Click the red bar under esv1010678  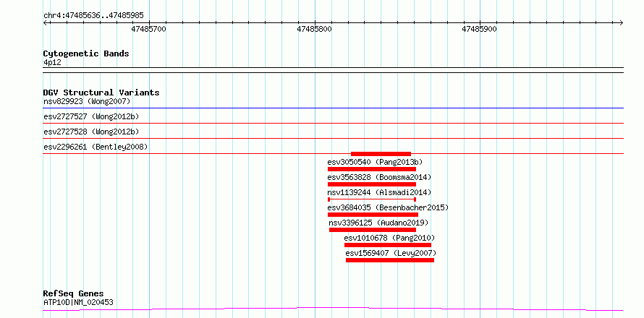click(x=388, y=245)
